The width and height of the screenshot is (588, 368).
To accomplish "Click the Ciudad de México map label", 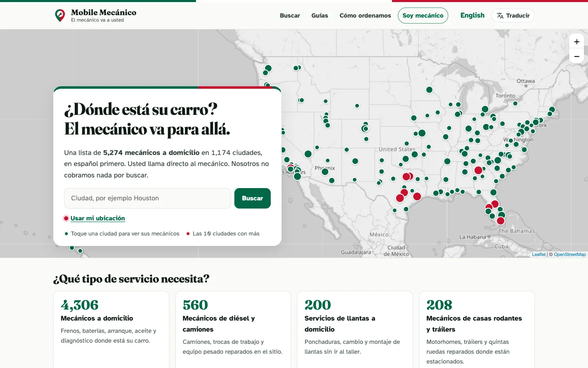I will coord(396,251).
